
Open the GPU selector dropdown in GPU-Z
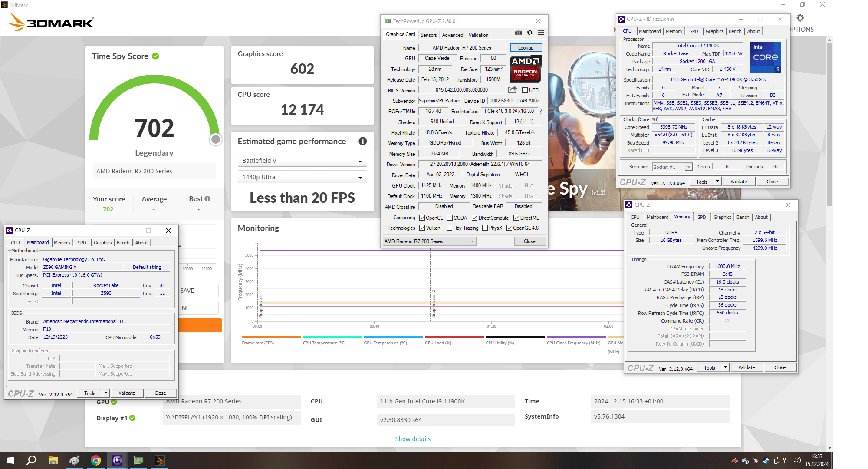[429, 241]
